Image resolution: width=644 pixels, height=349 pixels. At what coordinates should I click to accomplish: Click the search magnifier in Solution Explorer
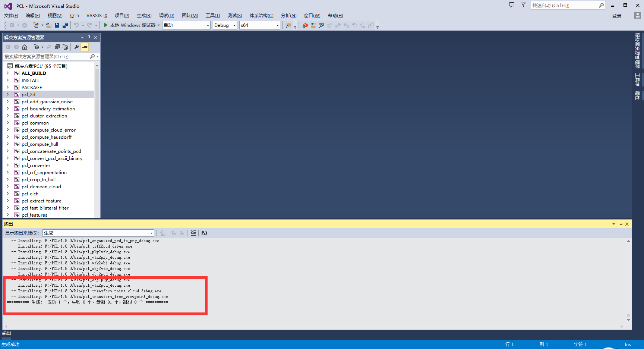(x=92, y=57)
